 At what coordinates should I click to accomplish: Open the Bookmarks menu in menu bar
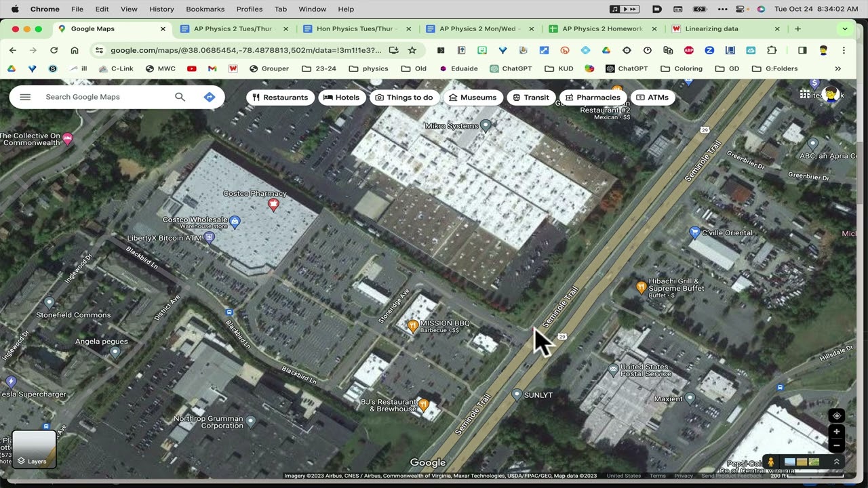click(x=205, y=9)
